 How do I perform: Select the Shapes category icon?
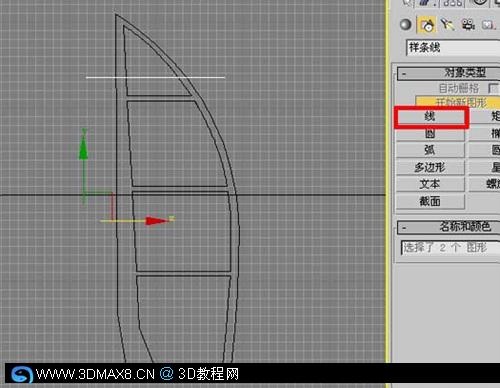click(x=427, y=25)
